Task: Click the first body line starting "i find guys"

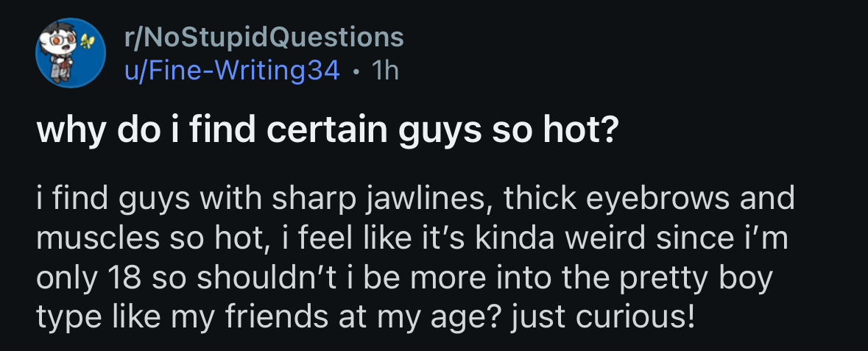Action: [x=416, y=199]
